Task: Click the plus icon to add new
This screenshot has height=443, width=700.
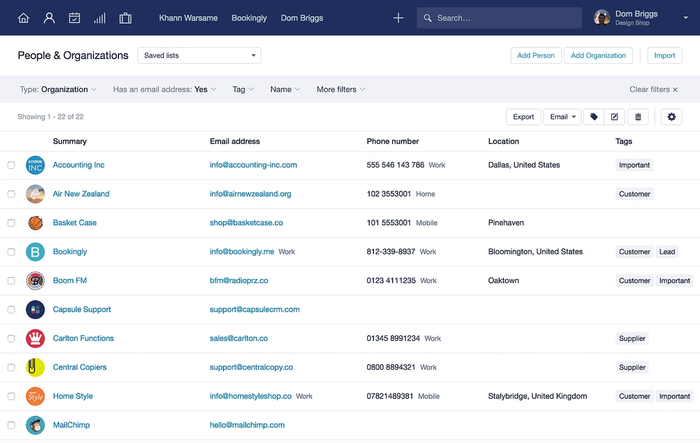Action: point(398,18)
